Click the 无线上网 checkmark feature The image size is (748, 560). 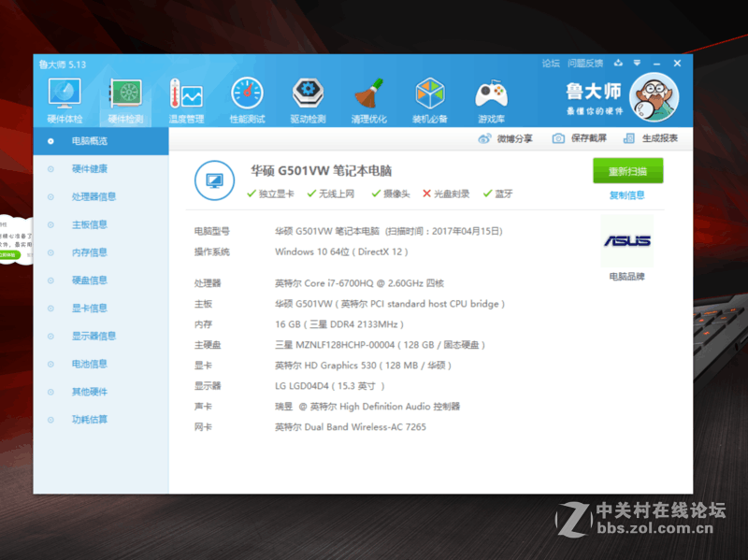tap(331, 194)
